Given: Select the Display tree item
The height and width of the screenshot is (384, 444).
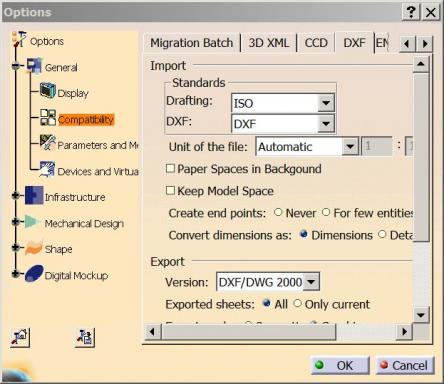Looking at the screenshot, I should [x=73, y=93].
